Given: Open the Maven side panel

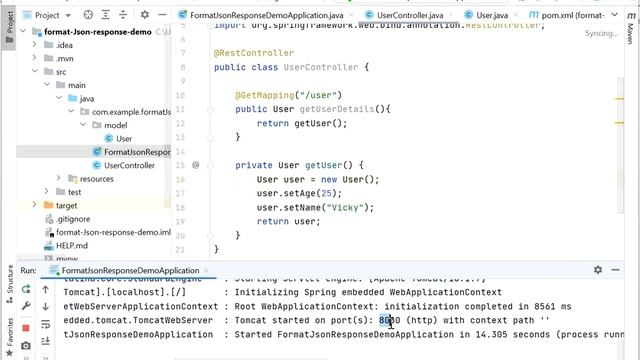Looking at the screenshot, I should tap(631, 27).
